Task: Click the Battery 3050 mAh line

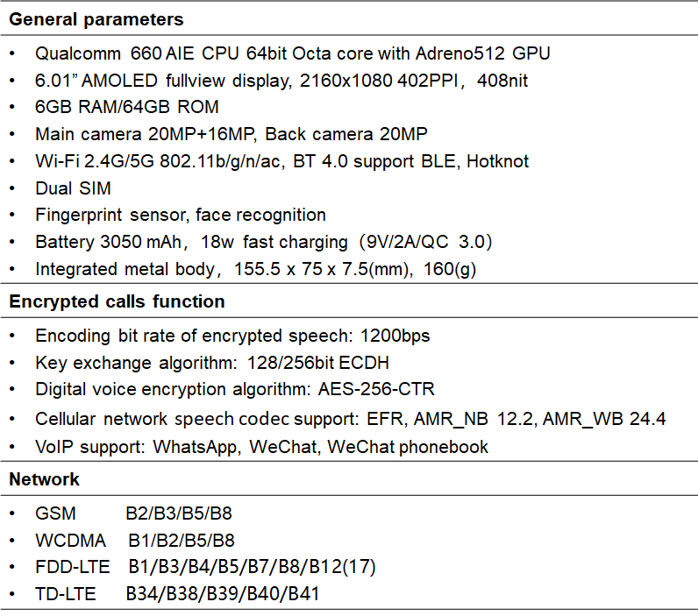Action: tap(264, 242)
